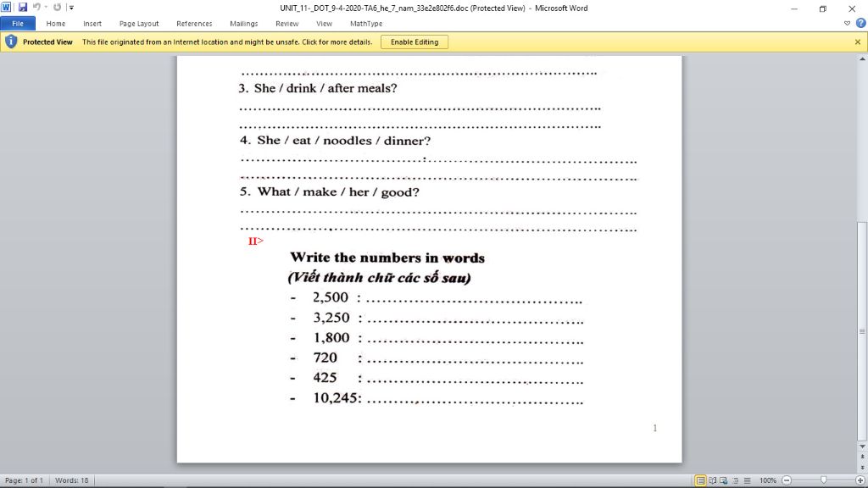Click the number 425 in the list
868x488 pixels.
coord(325,377)
